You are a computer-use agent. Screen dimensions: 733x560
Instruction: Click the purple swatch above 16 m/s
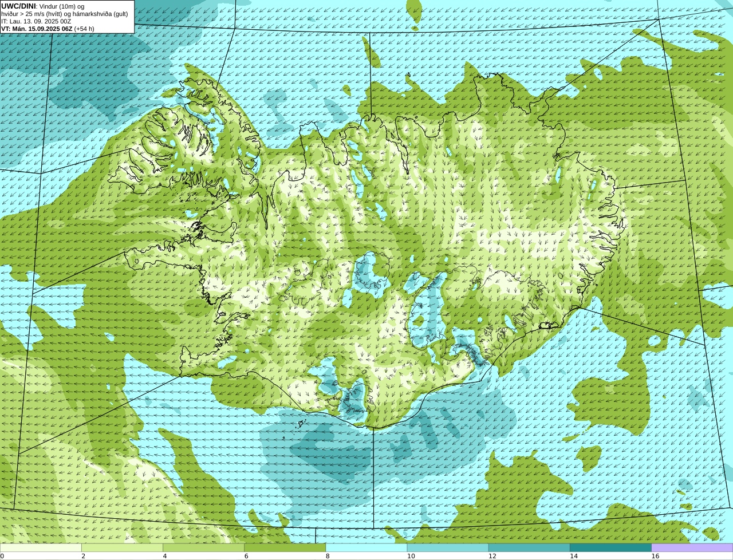[x=692, y=547]
